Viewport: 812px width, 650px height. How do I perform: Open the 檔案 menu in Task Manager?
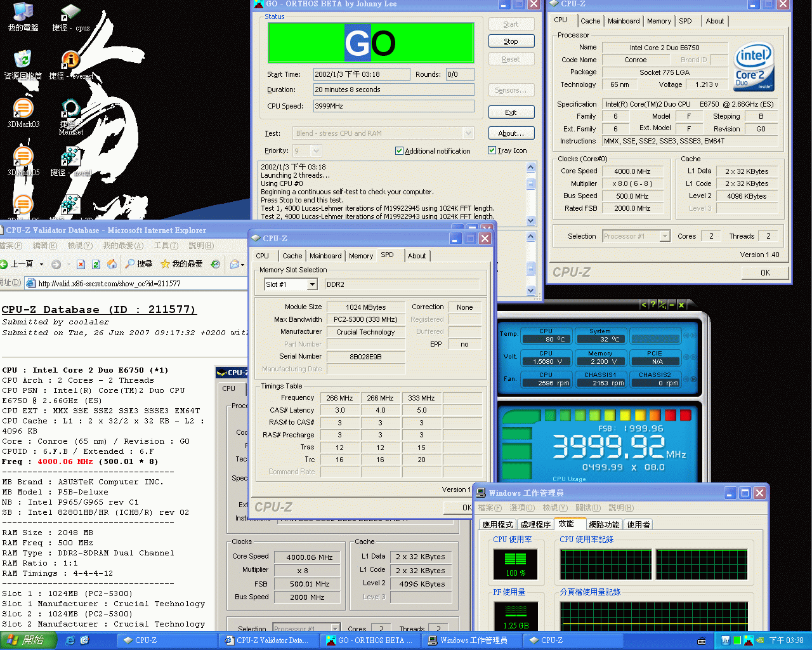(x=490, y=508)
